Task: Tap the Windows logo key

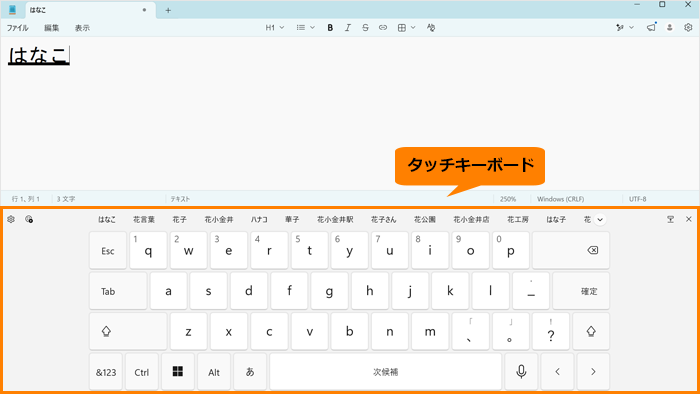Action: tap(178, 372)
